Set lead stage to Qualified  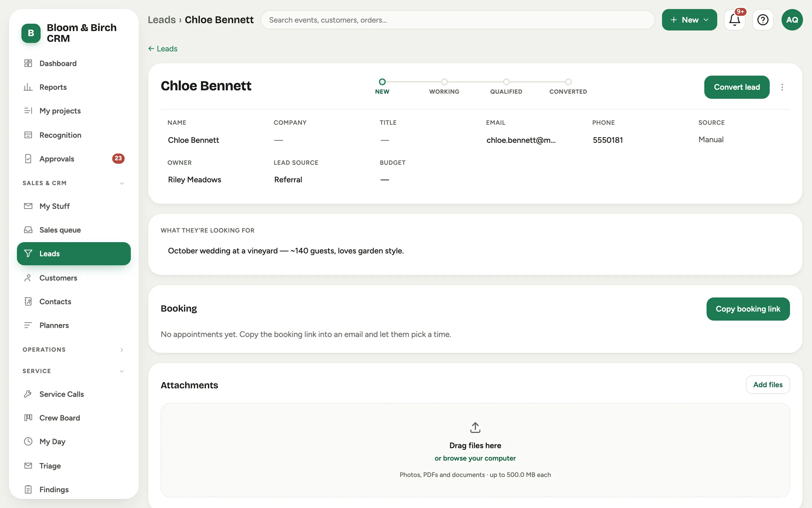pos(506,86)
